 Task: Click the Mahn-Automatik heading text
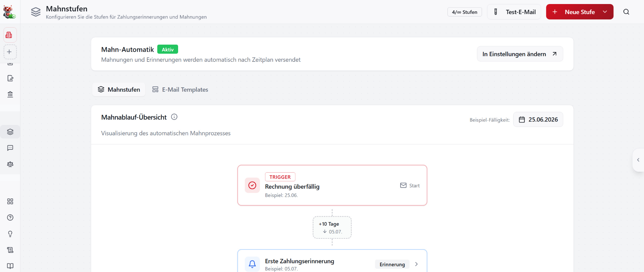click(x=127, y=50)
